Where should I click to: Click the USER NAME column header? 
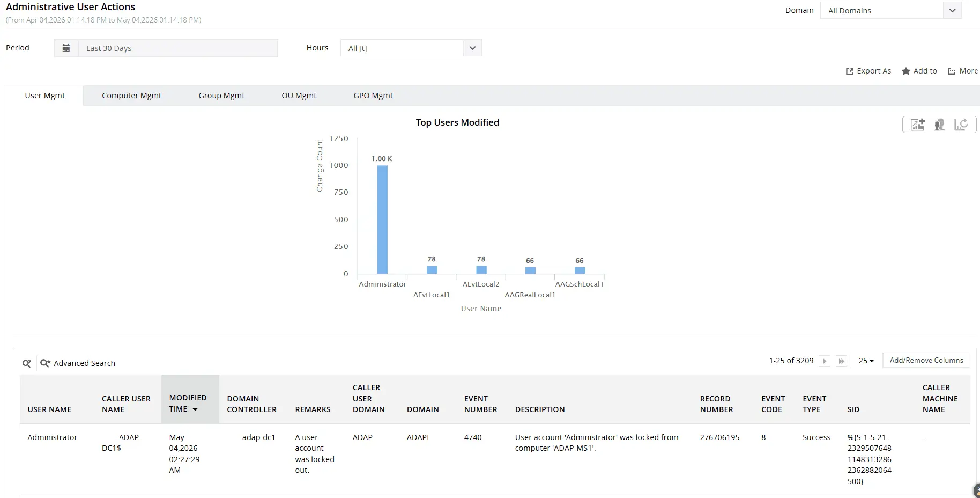(x=49, y=409)
